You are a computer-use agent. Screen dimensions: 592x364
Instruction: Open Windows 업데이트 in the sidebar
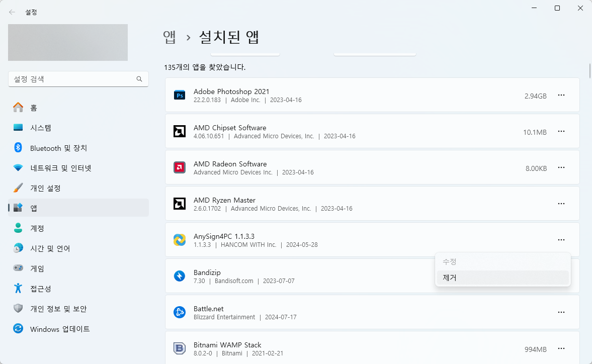78,329
